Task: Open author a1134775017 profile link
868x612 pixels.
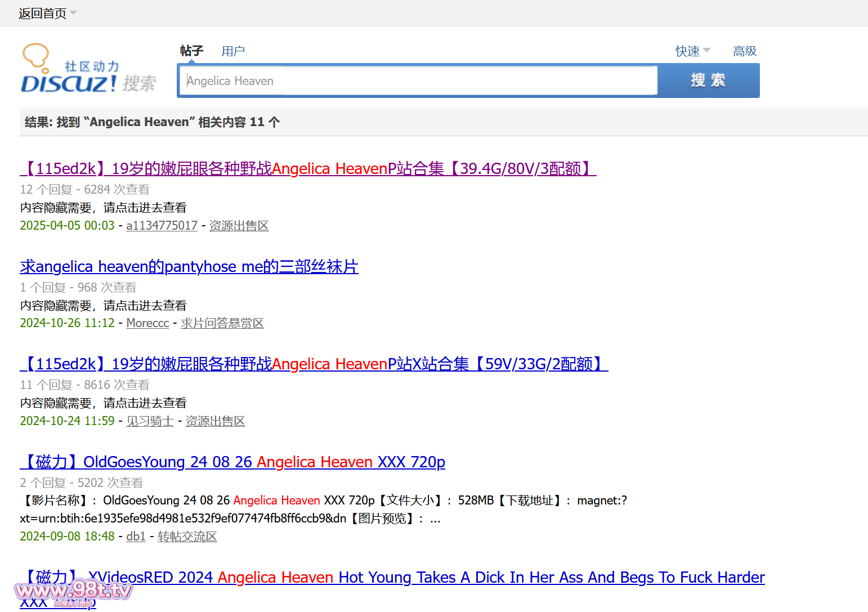Action: point(162,226)
